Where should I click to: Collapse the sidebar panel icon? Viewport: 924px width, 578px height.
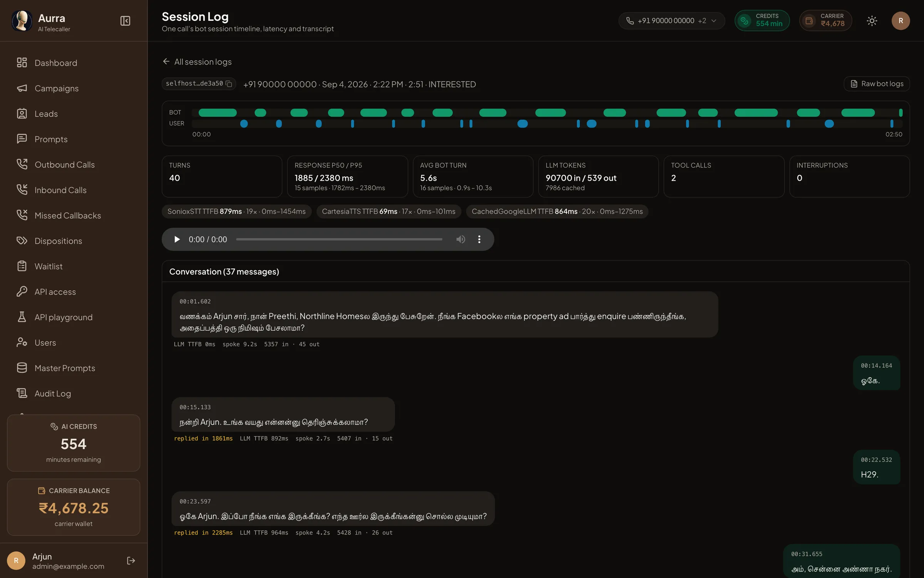click(125, 21)
